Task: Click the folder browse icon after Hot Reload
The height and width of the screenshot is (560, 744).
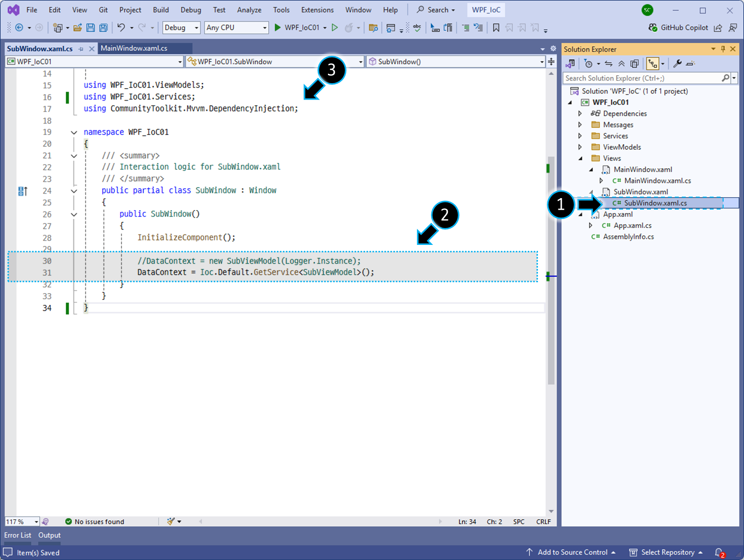Action: pos(373,28)
